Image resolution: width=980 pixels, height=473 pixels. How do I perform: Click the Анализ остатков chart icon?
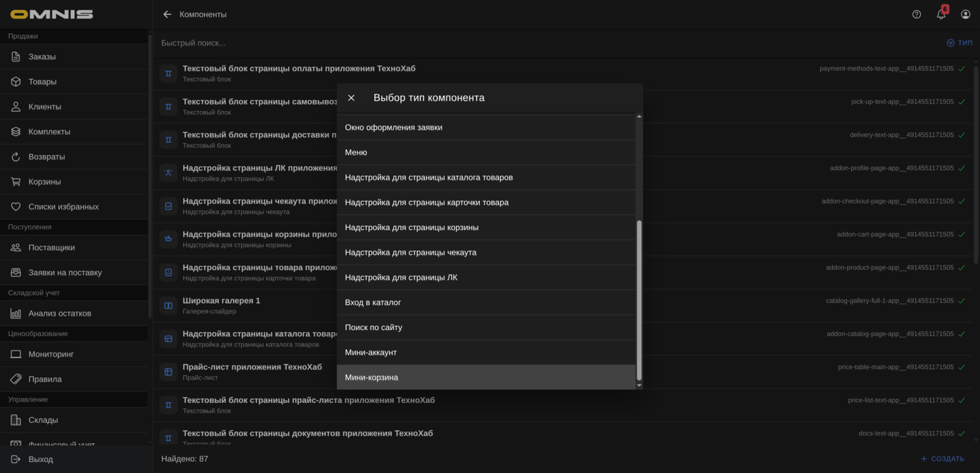16,314
